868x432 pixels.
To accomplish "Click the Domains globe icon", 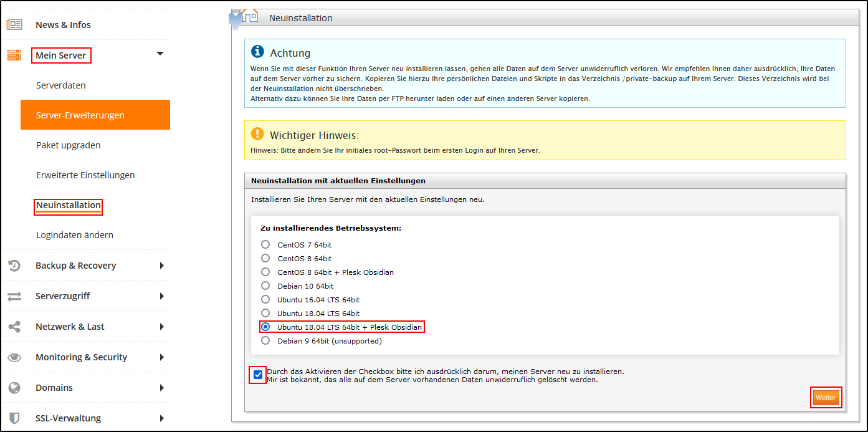I will point(14,388).
